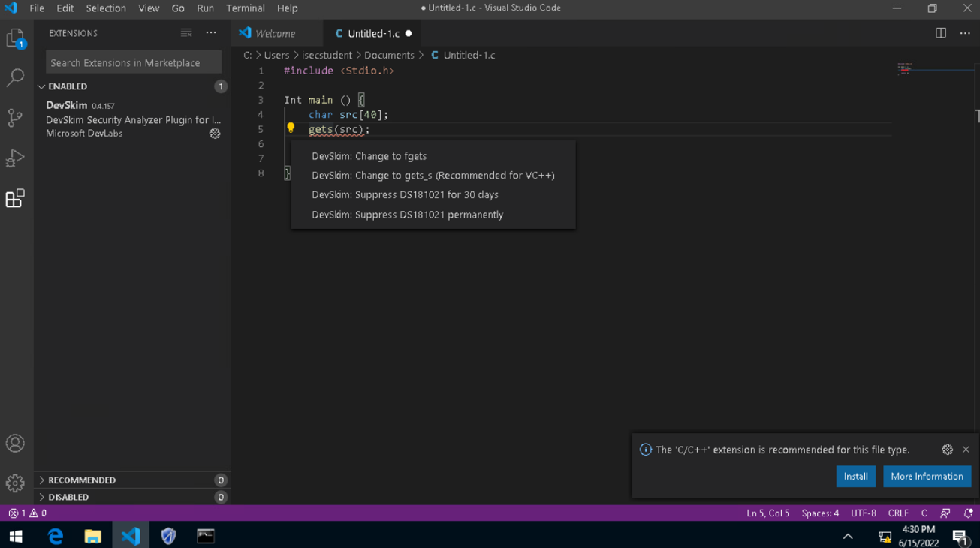980x548 pixels.
Task: Split the editor to the right
Action: point(940,33)
